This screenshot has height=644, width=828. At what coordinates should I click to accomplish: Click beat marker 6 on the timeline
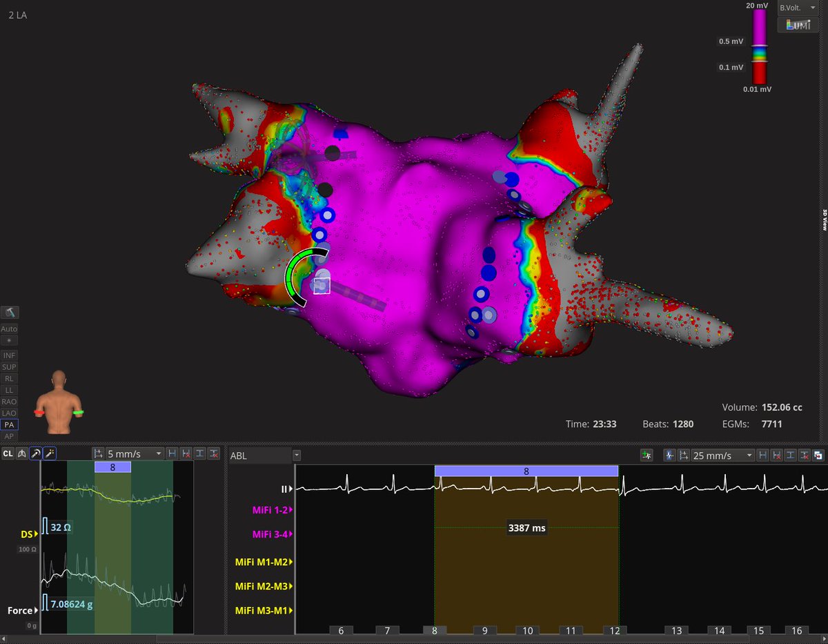(x=342, y=631)
